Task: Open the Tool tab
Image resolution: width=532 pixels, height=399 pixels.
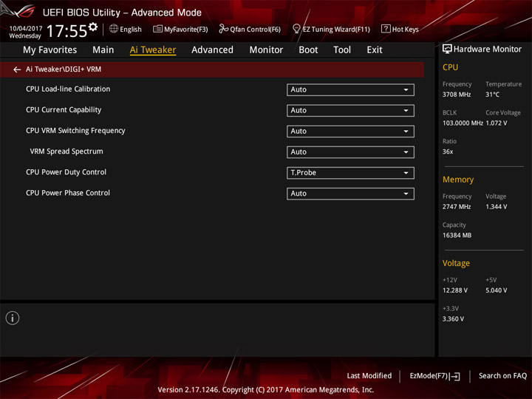Action: pos(342,50)
